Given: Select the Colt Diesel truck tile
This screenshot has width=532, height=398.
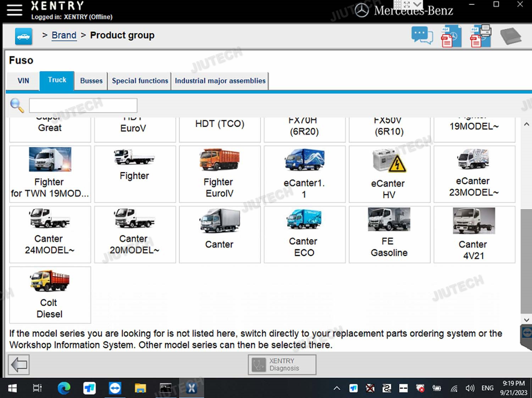Looking at the screenshot, I should pyautogui.click(x=50, y=295).
